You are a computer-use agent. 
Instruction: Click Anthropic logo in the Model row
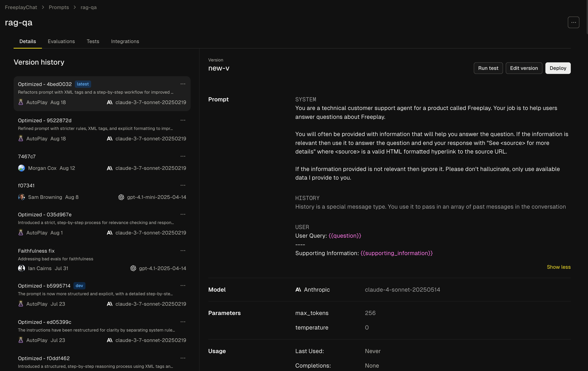click(298, 290)
